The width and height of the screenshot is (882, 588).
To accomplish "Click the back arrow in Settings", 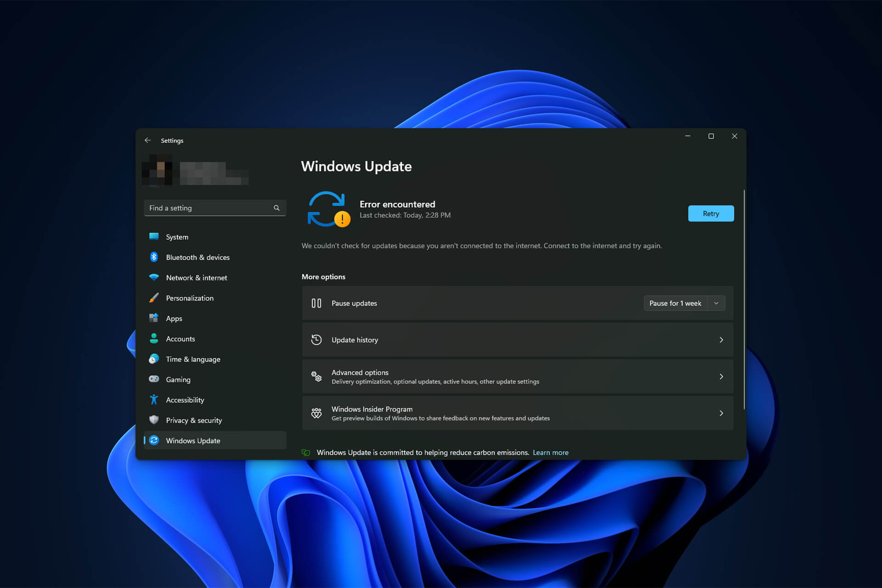I will point(147,140).
